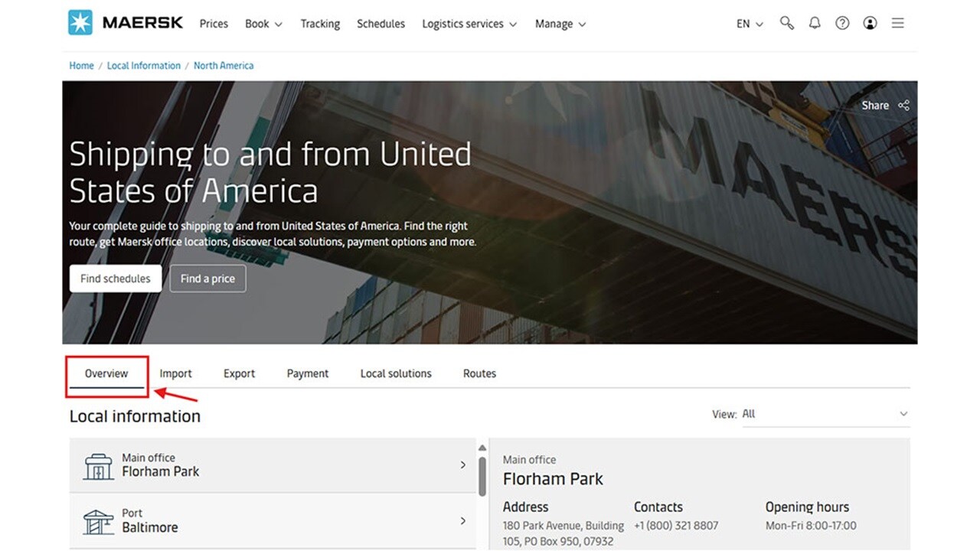Switch to the Local solutions tab
The width and height of the screenshot is (980, 551).
pyautogui.click(x=396, y=373)
